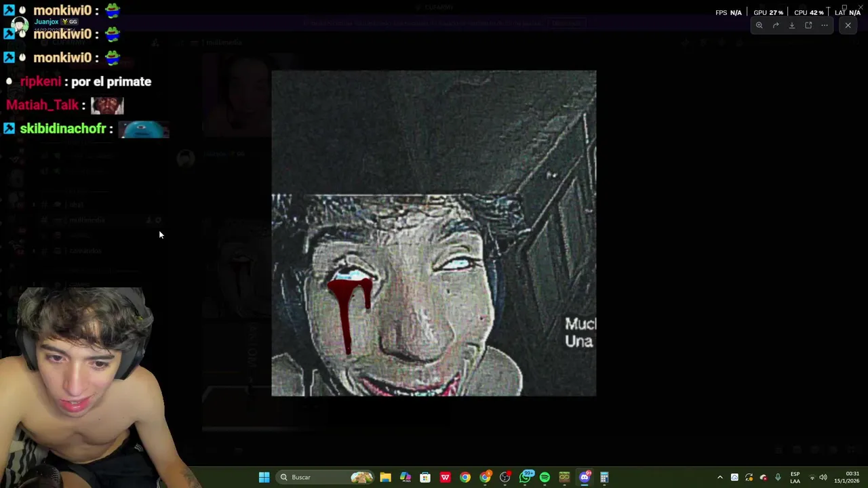Click the Matiah_Talk chat username
Image resolution: width=868 pixels, height=488 pixels.
42,105
